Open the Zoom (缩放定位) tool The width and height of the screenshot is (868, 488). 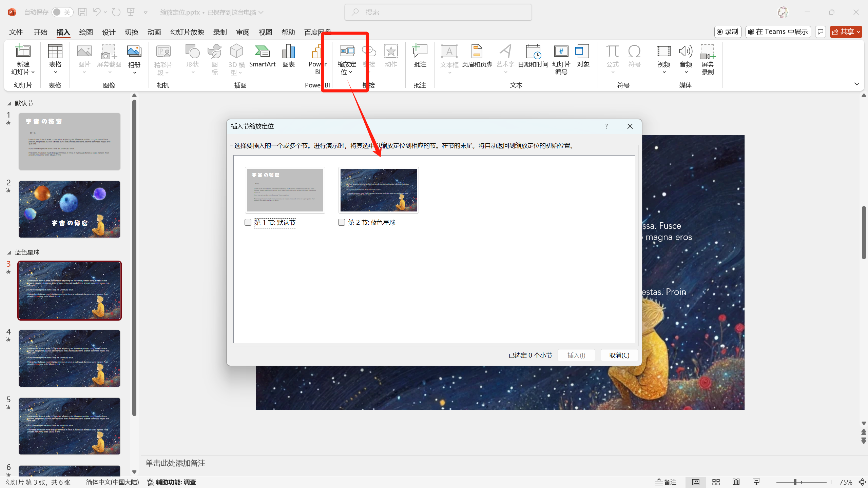click(347, 59)
